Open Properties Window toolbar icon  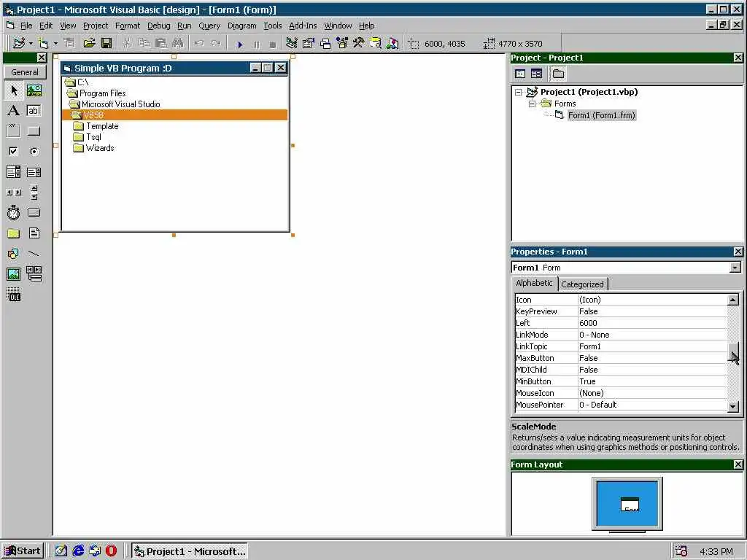[x=309, y=44]
